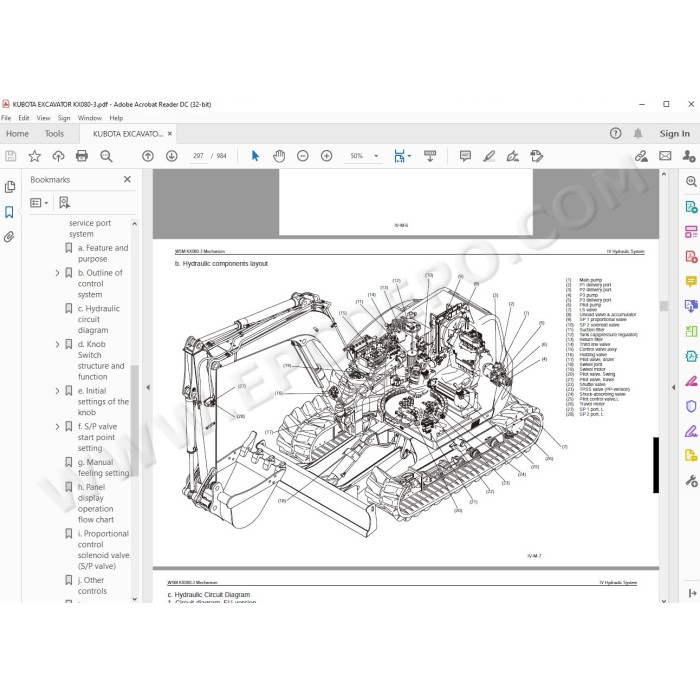The height and width of the screenshot is (700, 700).
Task: Open 'h. Panel display operation' bookmark
Action: point(96,503)
